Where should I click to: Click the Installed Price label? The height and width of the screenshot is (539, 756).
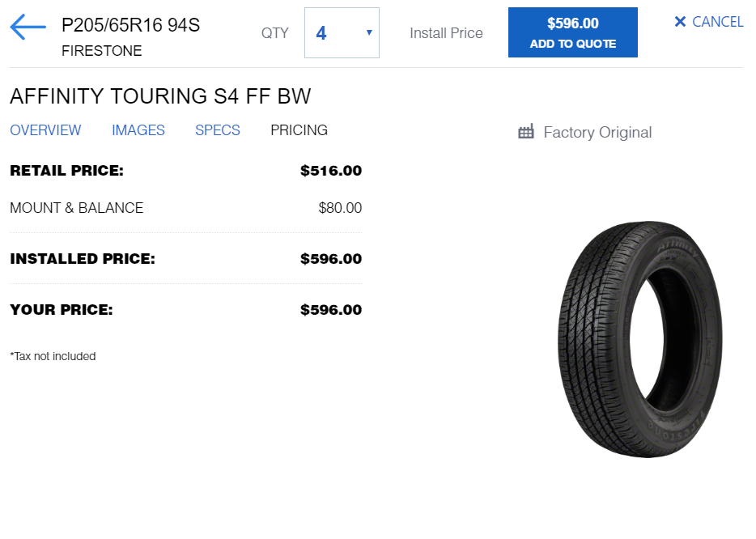(82, 259)
